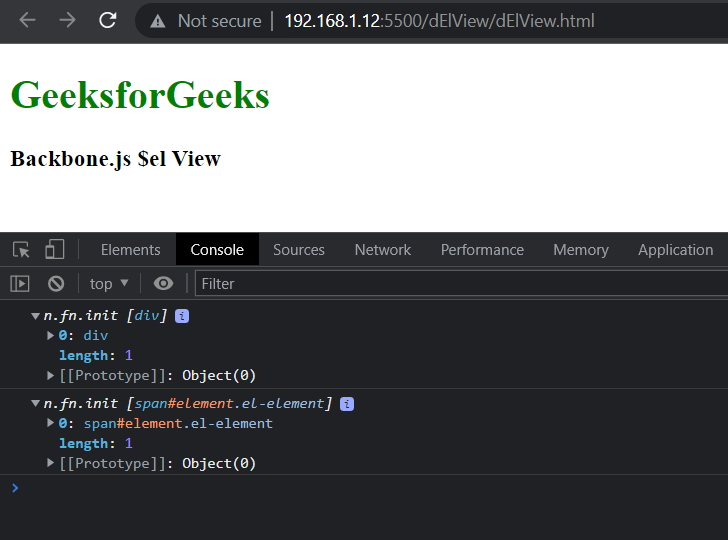728x540 pixels.
Task: Show the console sidebar
Action: click(x=20, y=284)
